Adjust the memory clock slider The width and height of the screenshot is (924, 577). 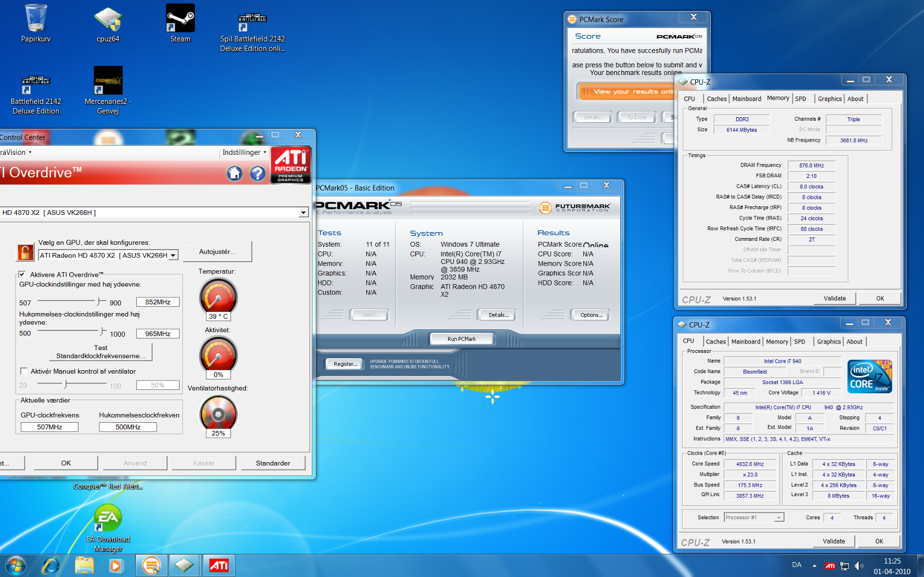[102, 332]
